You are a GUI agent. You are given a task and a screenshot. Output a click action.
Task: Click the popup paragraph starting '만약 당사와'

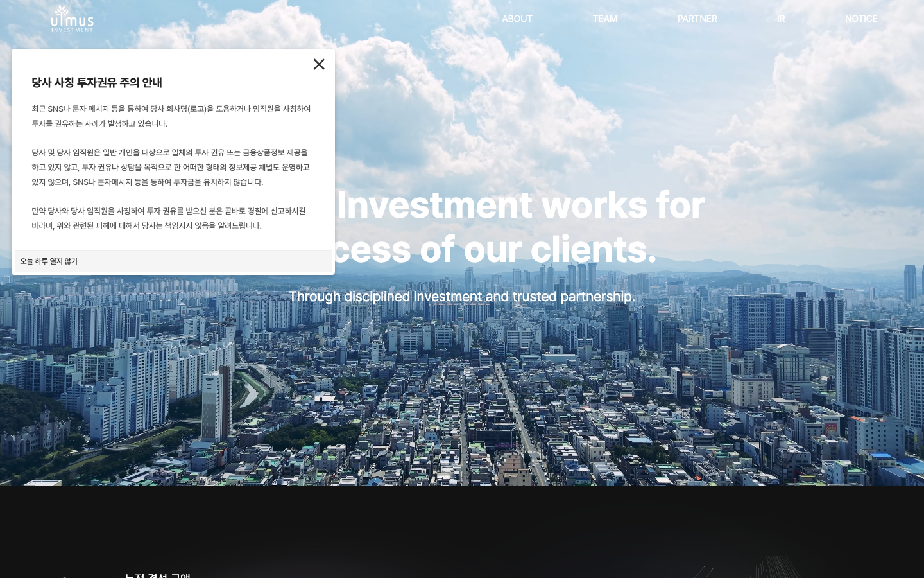coord(169,218)
